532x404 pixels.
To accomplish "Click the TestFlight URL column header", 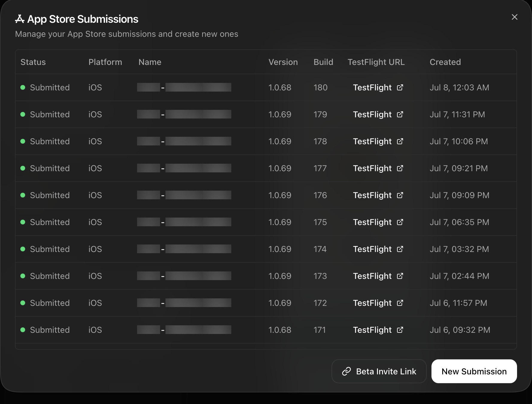I will [x=376, y=62].
